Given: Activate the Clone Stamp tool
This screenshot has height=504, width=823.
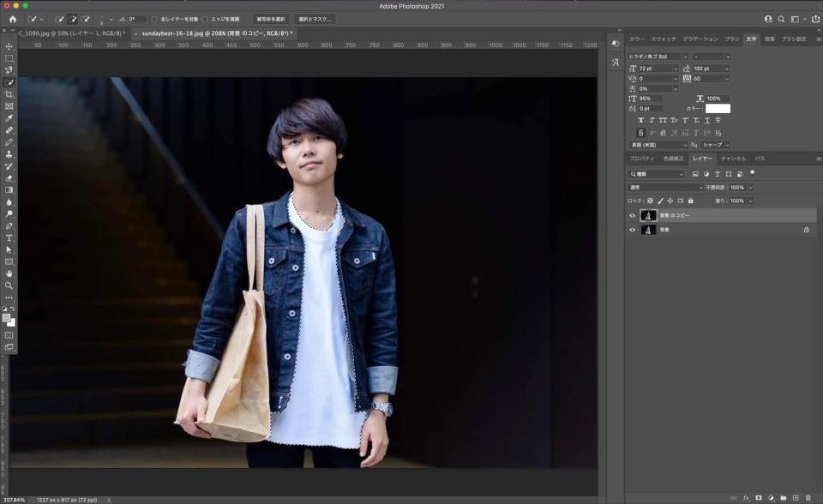Looking at the screenshot, I should pyautogui.click(x=9, y=155).
